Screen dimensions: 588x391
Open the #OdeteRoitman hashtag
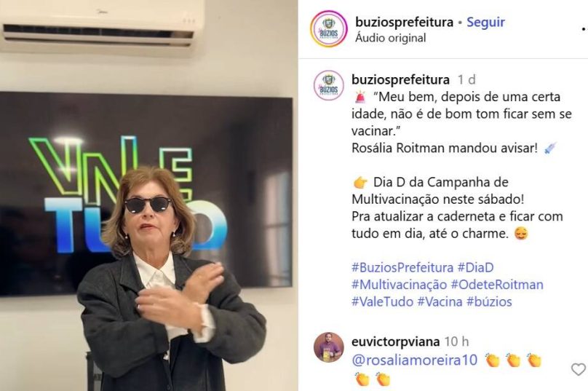[497, 285]
